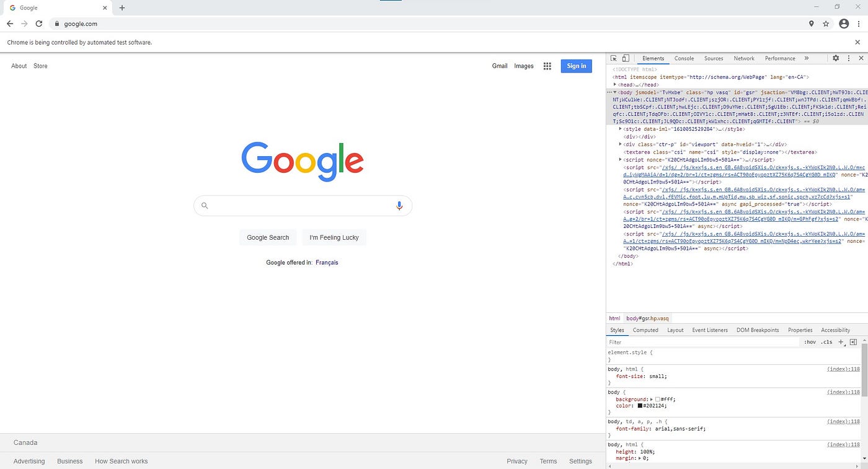868x469 pixels.
Task: Open the About link
Action: (19, 66)
